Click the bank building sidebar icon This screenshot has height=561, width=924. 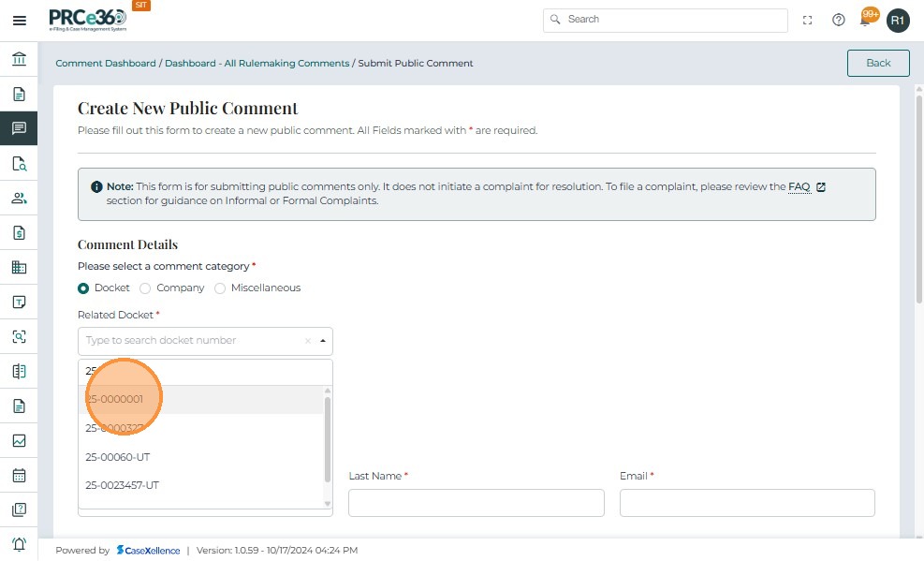pos(19,60)
